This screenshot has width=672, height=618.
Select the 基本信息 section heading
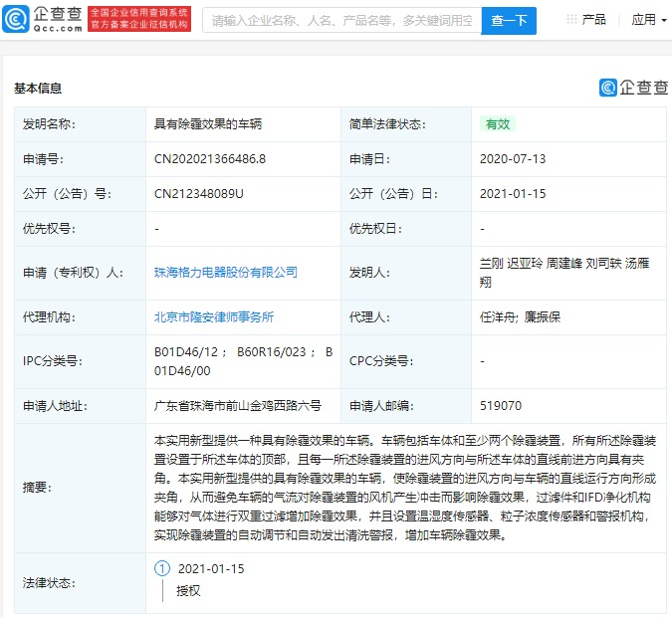pyautogui.click(x=38, y=88)
